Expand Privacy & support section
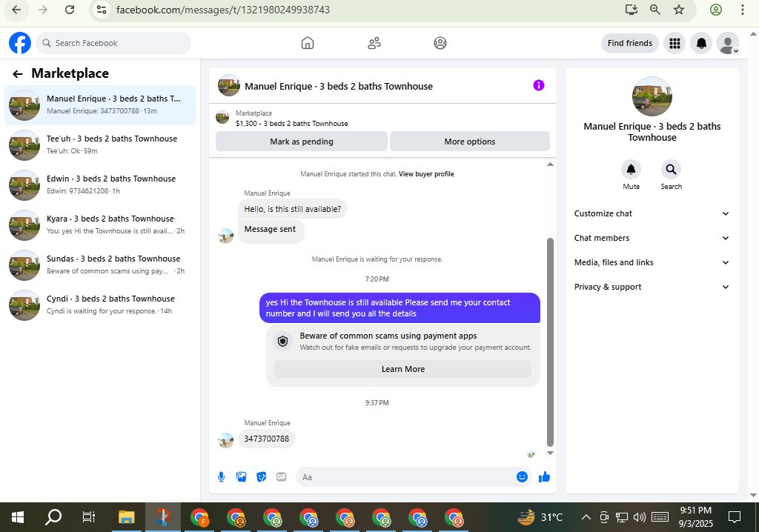 [x=652, y=287]
